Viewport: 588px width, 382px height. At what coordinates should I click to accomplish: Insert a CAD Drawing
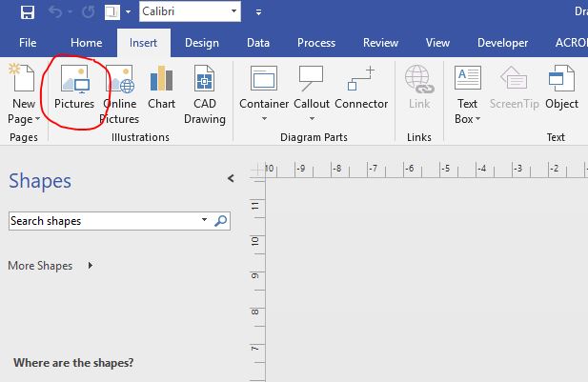(205, 94)
